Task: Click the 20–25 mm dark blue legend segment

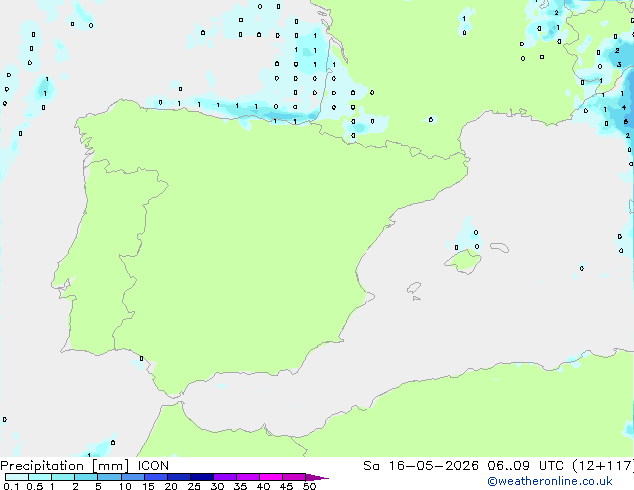Action: (x=179, y=477)
